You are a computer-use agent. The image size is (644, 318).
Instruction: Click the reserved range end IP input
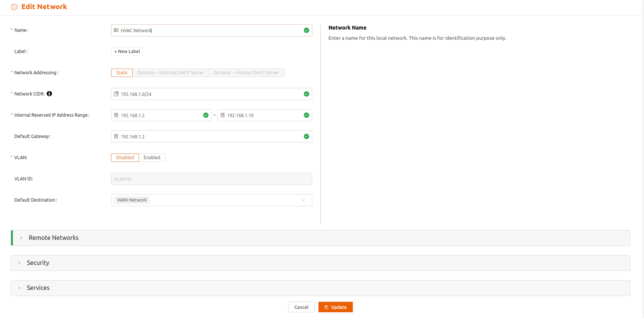[x=265, y=115]
